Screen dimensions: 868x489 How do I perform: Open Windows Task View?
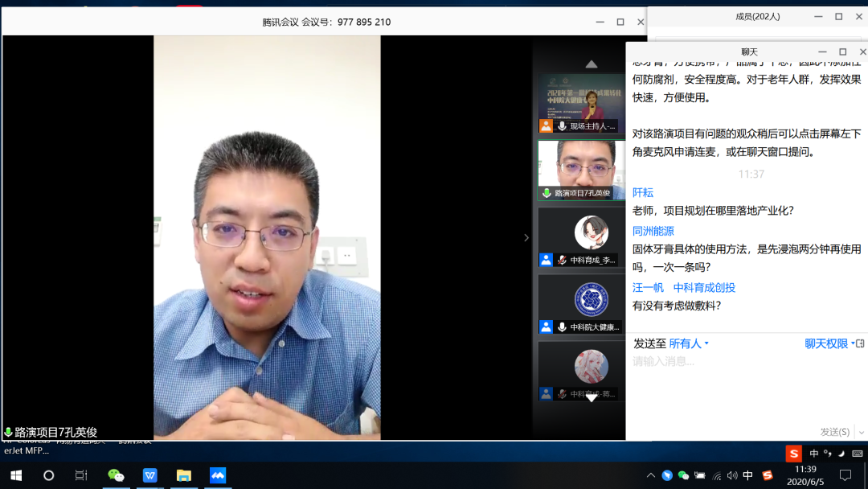click(81, 475)
